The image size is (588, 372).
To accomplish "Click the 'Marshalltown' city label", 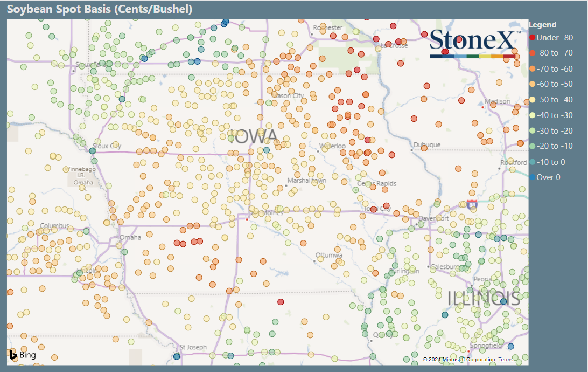I will pos(307,181).
